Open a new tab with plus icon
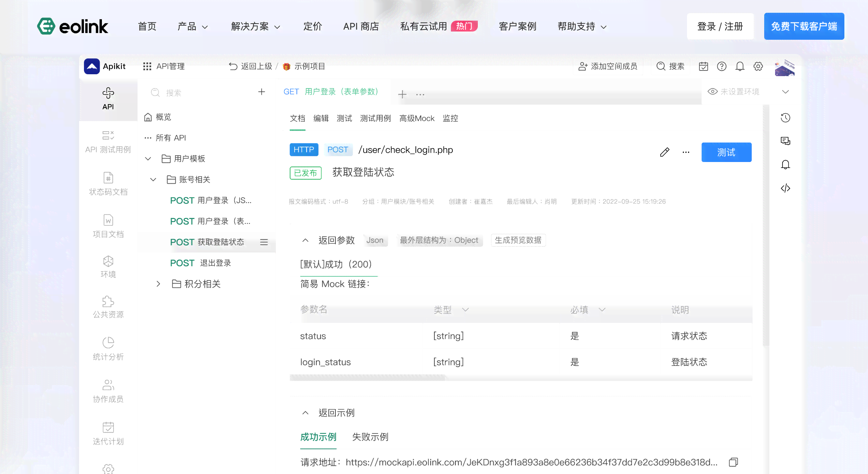868x474 pixels. [x=402, y=94]
